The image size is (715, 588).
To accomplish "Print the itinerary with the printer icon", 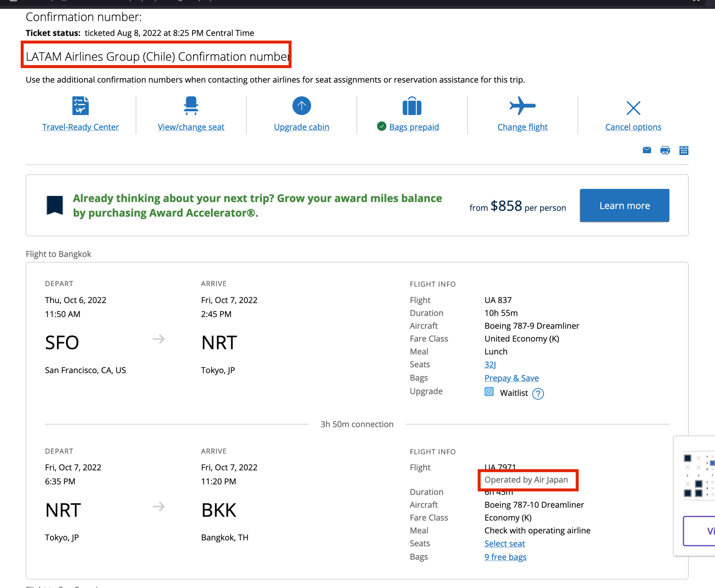I will pyautogui.click(x=665, y=150).
